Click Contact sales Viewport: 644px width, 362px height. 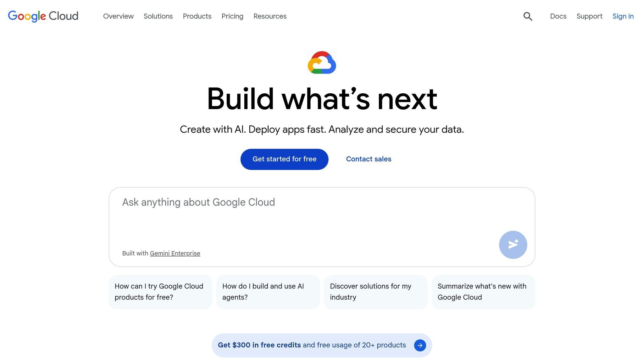tap(369, 159)
